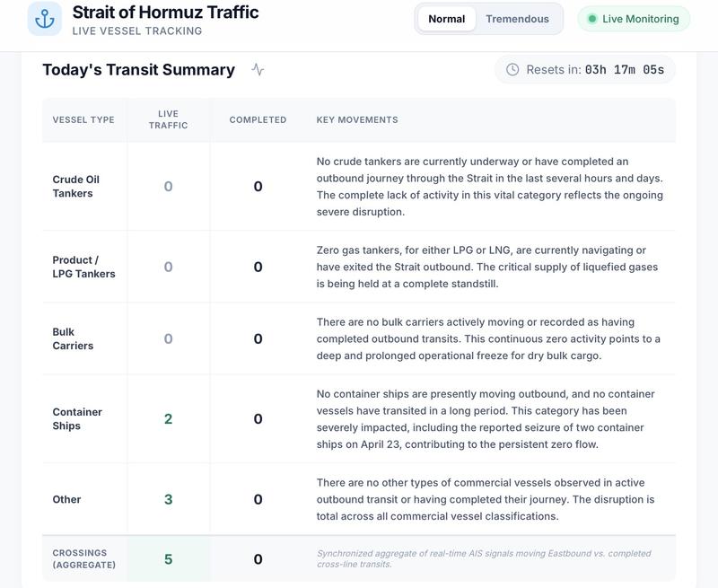Click Crude Oil Tankers completed count

[258, 187]
